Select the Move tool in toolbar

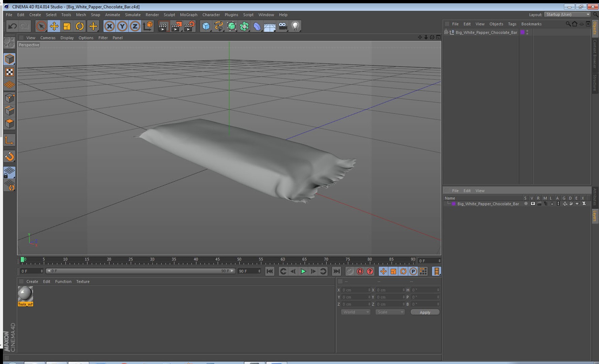[54, 26]
